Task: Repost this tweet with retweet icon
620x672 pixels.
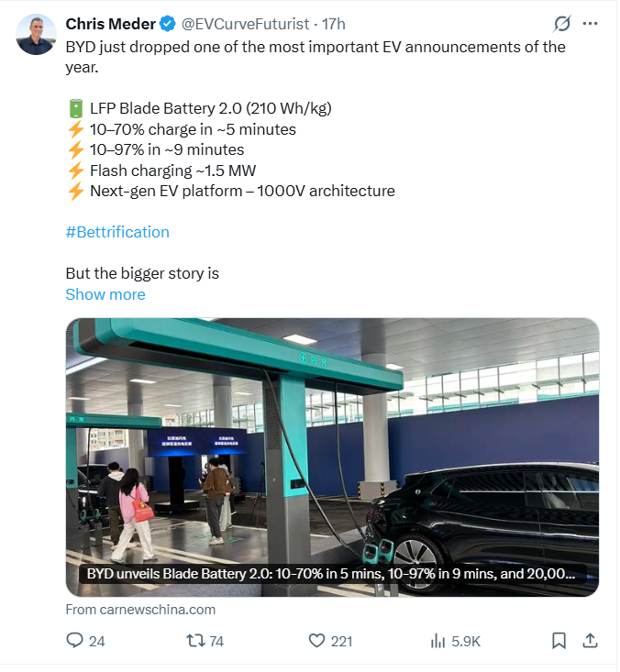Action: pos(195,641)
